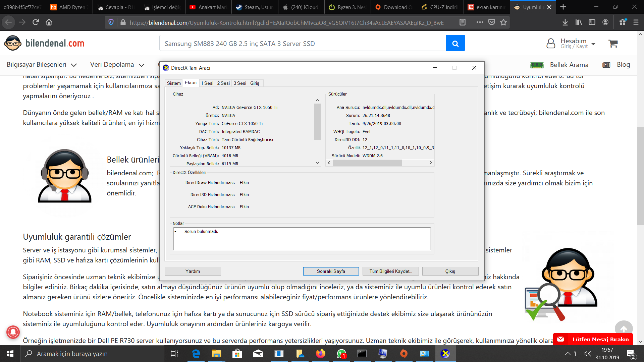The width and height of the screenshot is (644, 362).
Task: Switch to 3 Sesi tab
Action: (240, 83)
